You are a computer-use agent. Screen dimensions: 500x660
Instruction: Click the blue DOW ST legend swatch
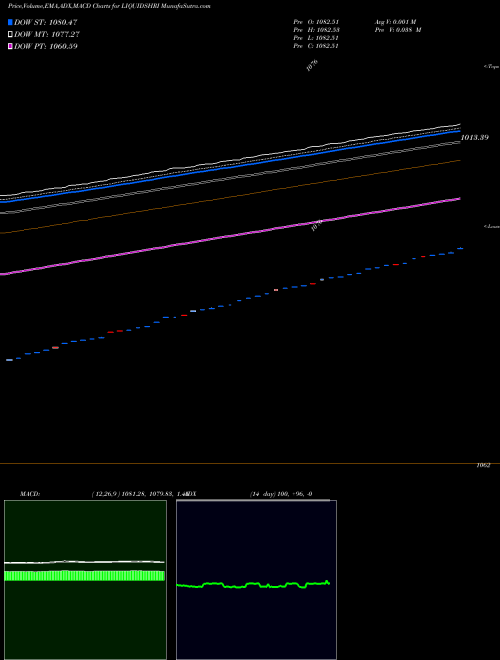point(10,22)
